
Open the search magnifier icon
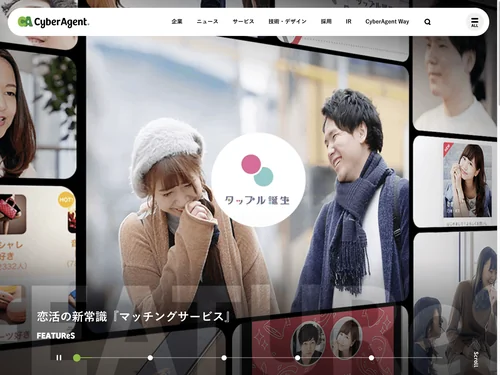[x=427, y=22]
